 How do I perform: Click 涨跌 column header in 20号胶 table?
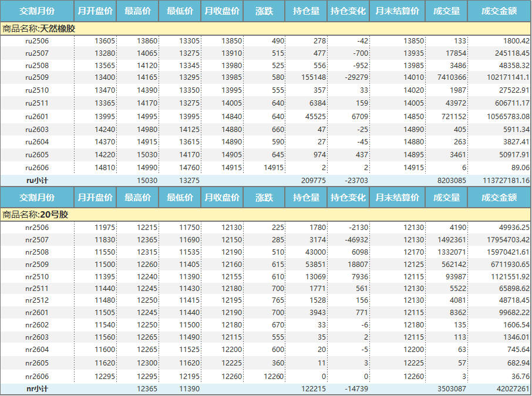[x=264, y=197]
